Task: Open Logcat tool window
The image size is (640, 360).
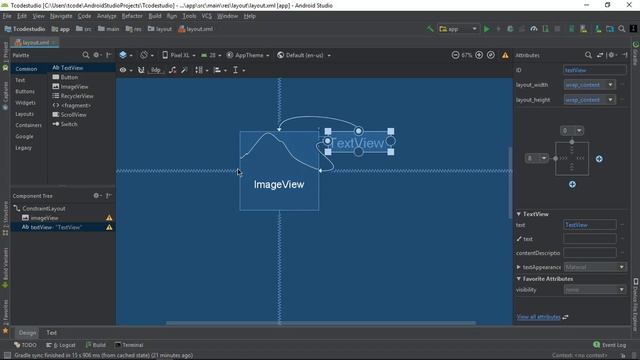Action: click(61, 345)
